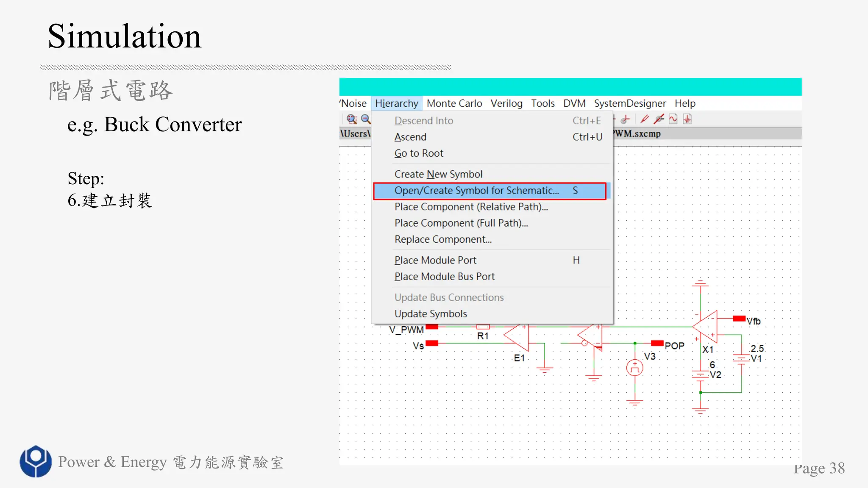This screenshot has height=488, width=868.
Task: Expand the Tools menu
Action: click(542, 103)
